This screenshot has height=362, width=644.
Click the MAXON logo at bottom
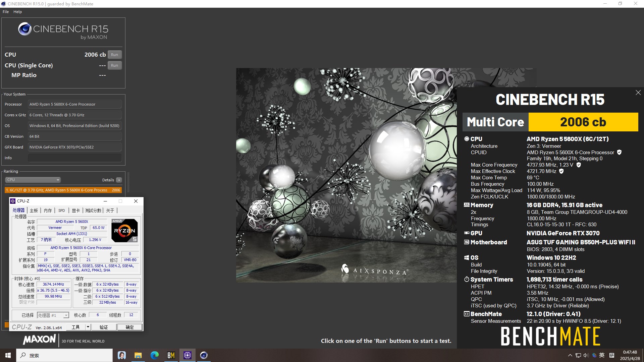coord(39,340)
